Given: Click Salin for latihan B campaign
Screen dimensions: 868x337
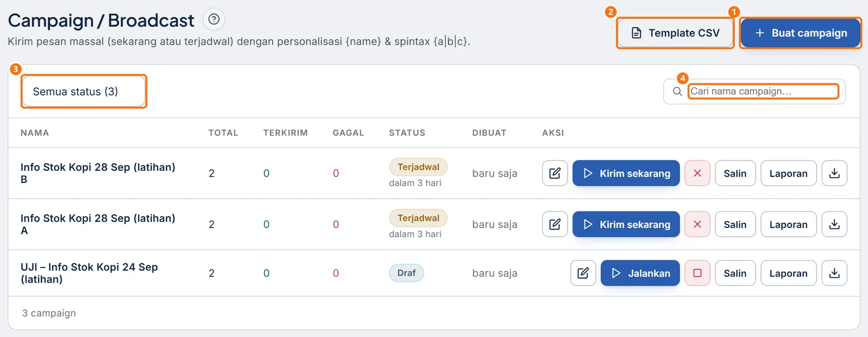Looking at the screenshot, I should (x=735, y=173).
